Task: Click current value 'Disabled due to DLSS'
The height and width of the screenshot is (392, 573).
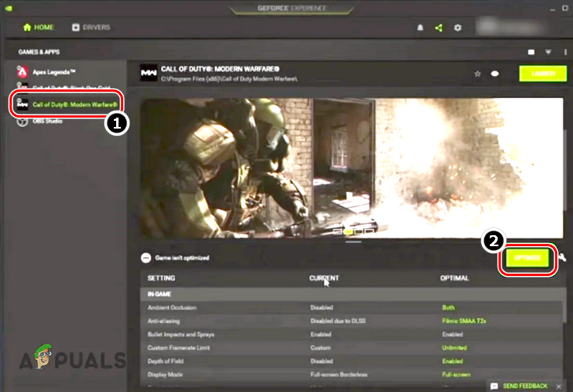Action: [x=338, y=321]
